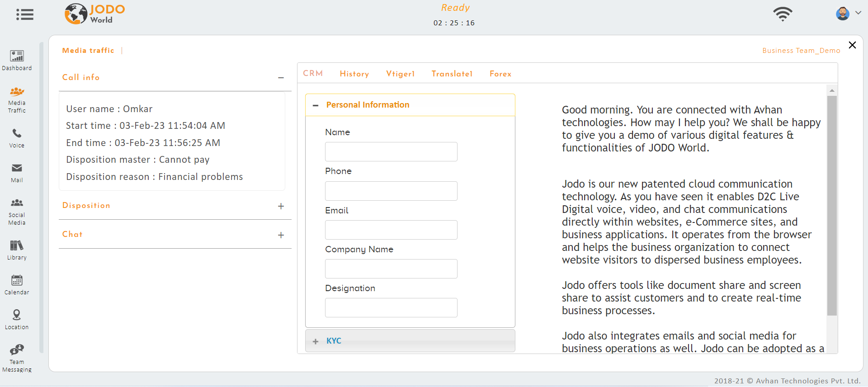Click the Email input field
Viewport: 868px width, 387px height.
click(391, 230)
